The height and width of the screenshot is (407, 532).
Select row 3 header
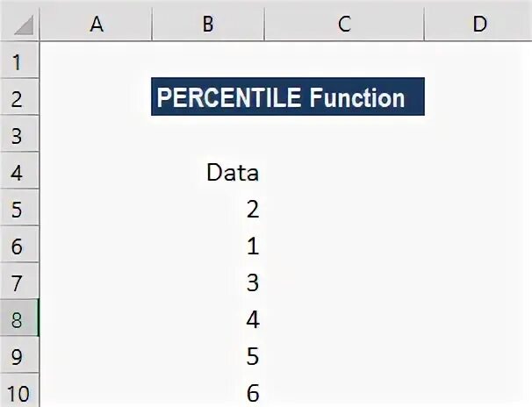(x=19, y=135)
